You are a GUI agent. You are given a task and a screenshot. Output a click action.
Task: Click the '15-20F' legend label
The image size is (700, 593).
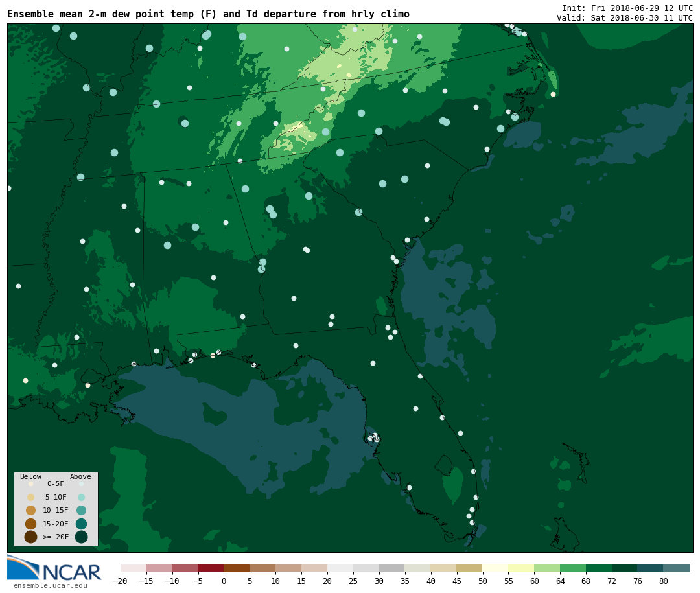[x=56, y=524]
